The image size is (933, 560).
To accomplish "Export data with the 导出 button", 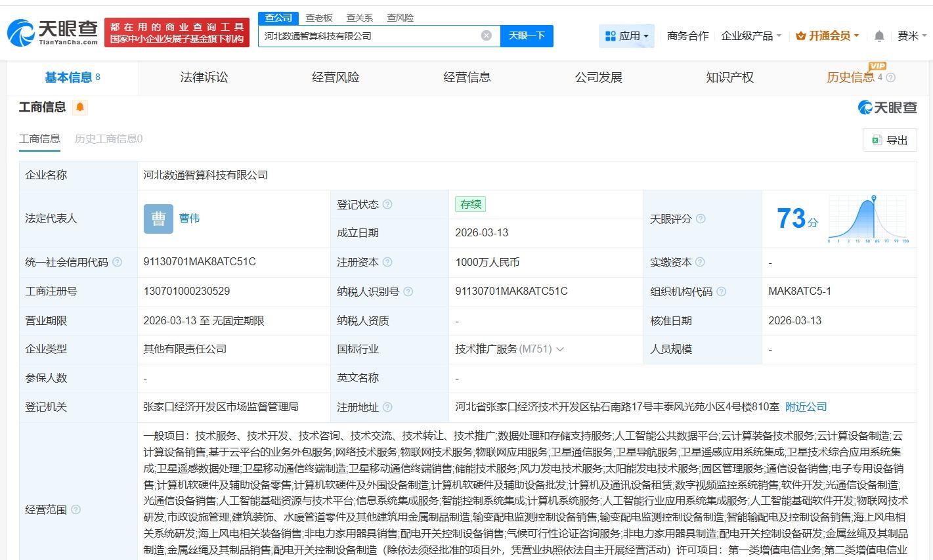I will tap(889, 140).
